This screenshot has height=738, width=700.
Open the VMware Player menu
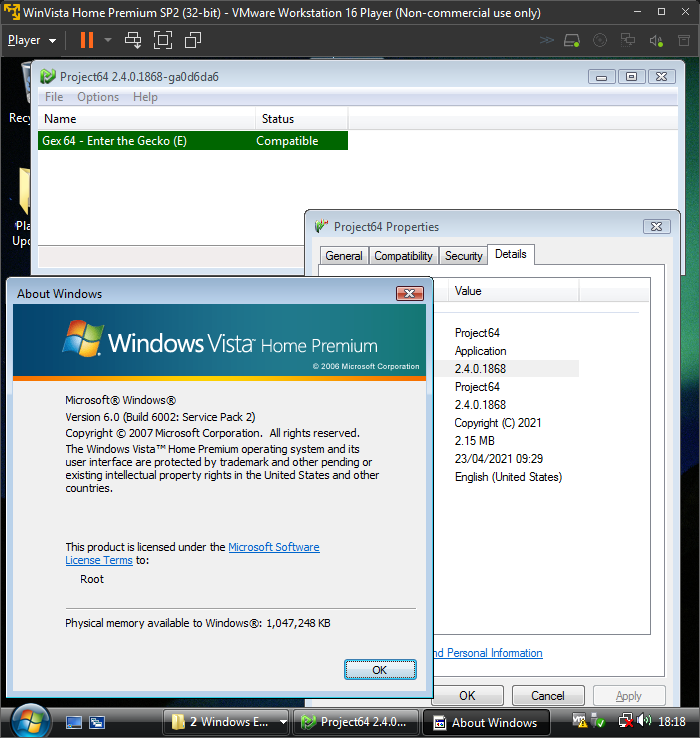32,40
